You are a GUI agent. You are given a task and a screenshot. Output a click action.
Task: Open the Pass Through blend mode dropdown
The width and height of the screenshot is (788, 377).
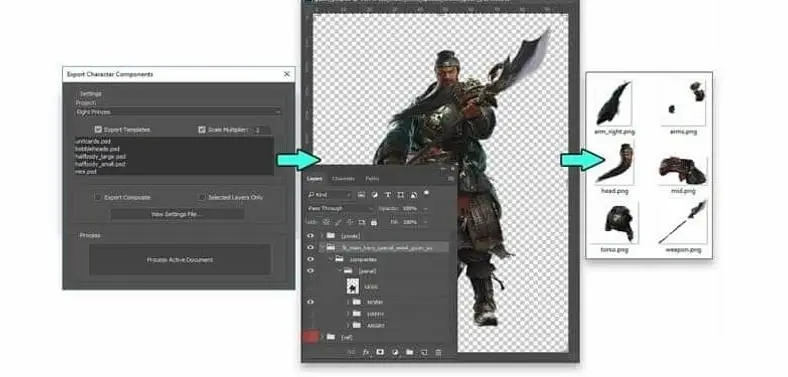[x=340, y=209]
